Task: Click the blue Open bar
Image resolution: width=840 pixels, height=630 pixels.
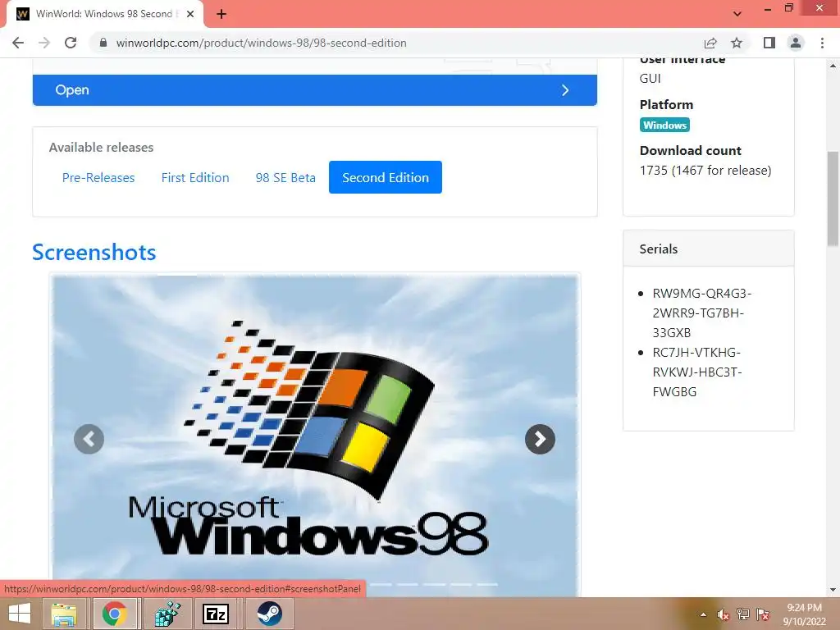Action: click(x=315, y=90)
